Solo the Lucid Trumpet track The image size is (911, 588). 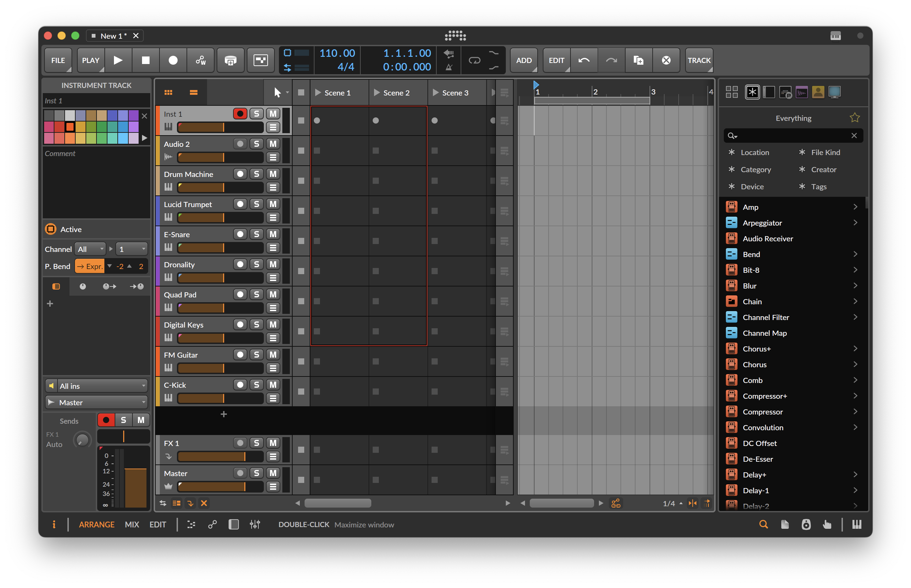[x=257, y=204]
